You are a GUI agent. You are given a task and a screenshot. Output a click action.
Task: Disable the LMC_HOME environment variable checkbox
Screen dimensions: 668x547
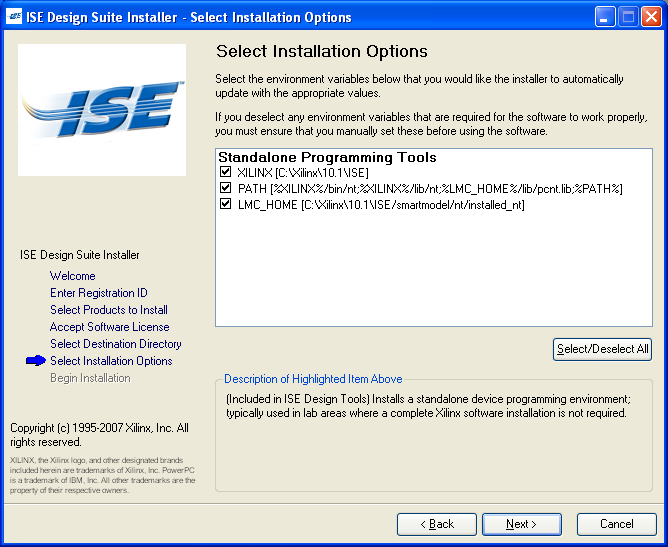coord(226,205)
